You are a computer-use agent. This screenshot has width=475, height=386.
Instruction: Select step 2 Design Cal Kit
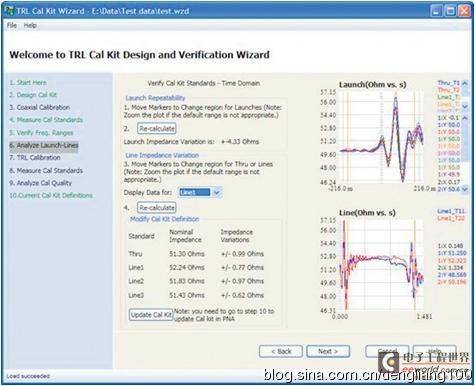[x=33, y=95]
